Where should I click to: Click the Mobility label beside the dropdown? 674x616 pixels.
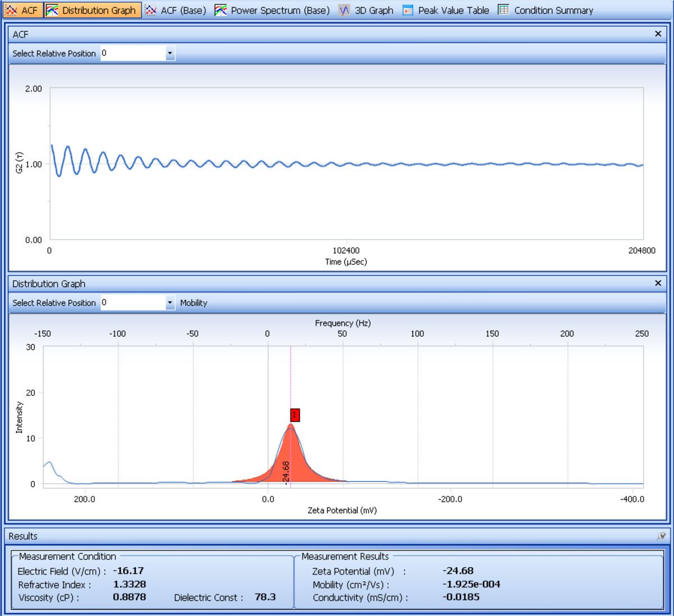pyautogui.click(x=194, y=303)
